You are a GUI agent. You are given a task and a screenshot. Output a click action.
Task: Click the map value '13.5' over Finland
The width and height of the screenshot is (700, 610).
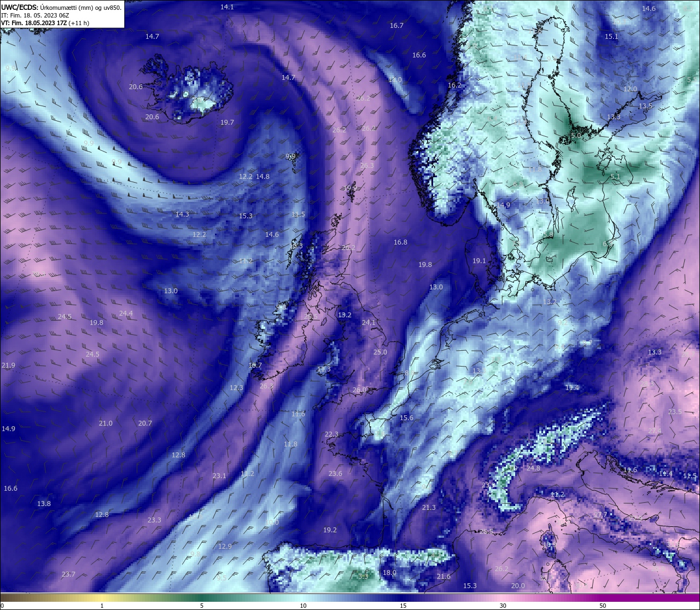click(645, 106)
